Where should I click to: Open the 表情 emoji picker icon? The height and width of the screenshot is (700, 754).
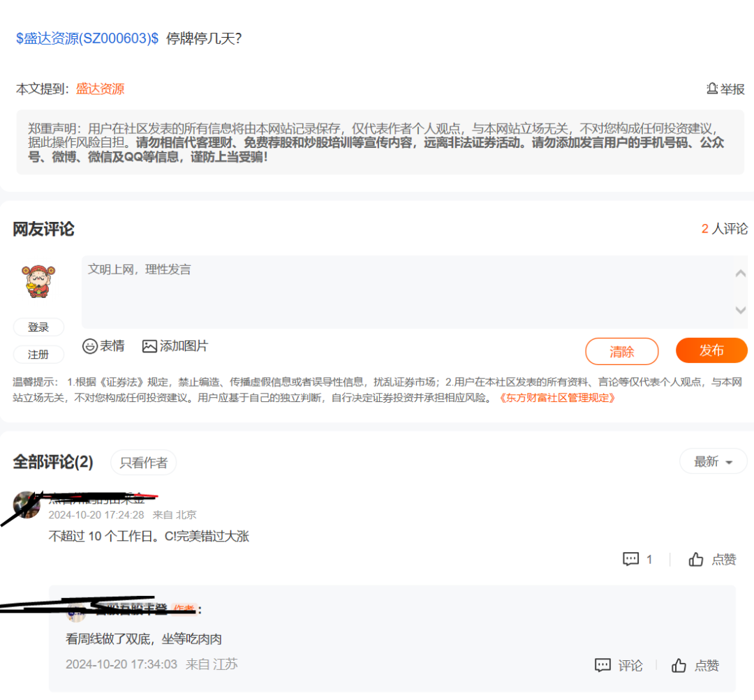pyautogui.click(x=90, y=346)
